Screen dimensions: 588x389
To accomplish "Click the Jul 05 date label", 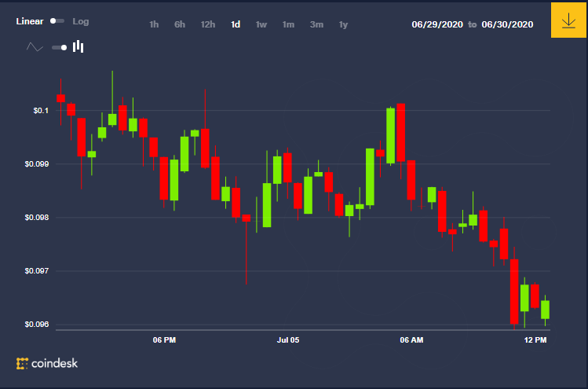I will pos(288,339).
